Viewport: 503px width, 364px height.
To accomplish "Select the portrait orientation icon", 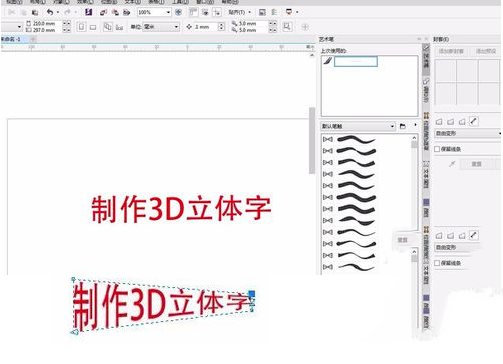I will pos(81,27).
